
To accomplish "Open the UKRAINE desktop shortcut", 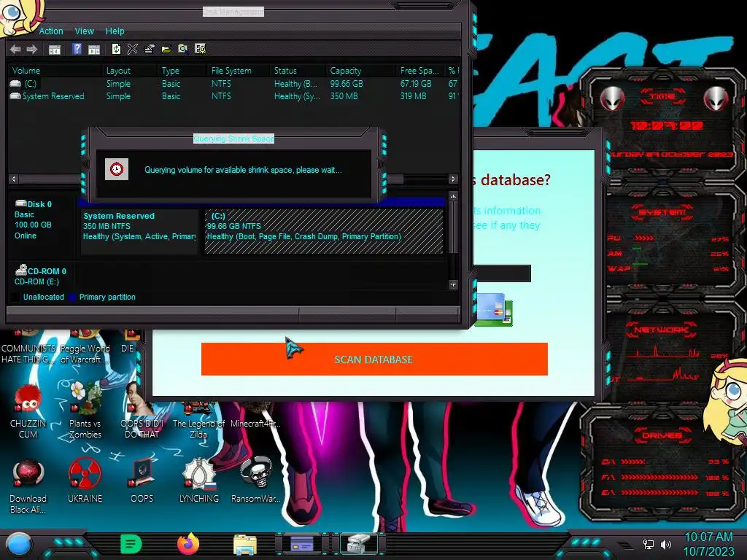I will pyautogui.click(x=85, y=480).
